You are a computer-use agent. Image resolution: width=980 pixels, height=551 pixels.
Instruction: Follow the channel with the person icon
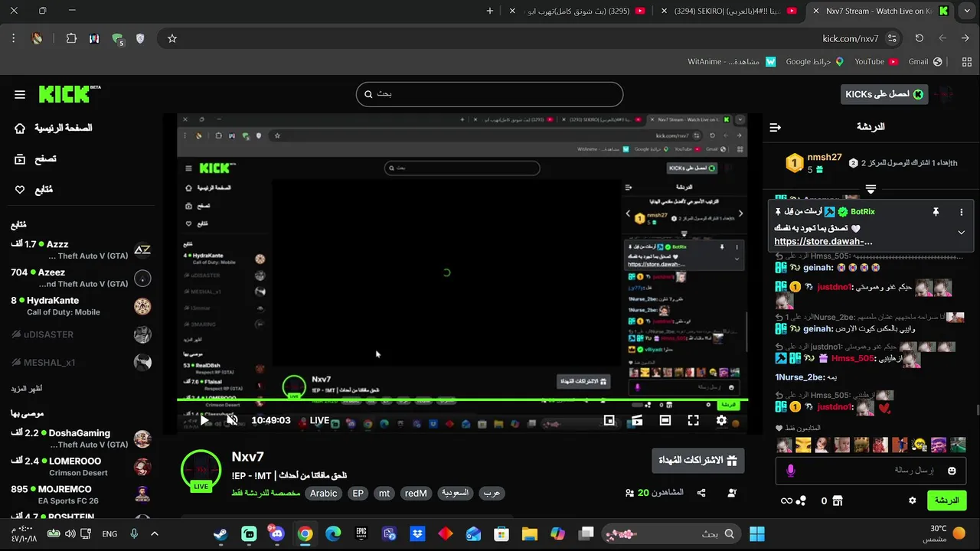coord(732,494)
